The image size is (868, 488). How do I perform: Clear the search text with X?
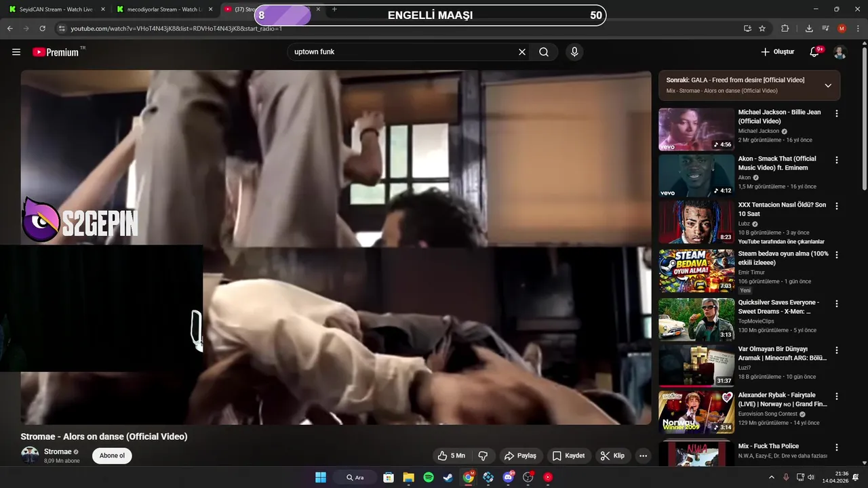click(522, 52)
